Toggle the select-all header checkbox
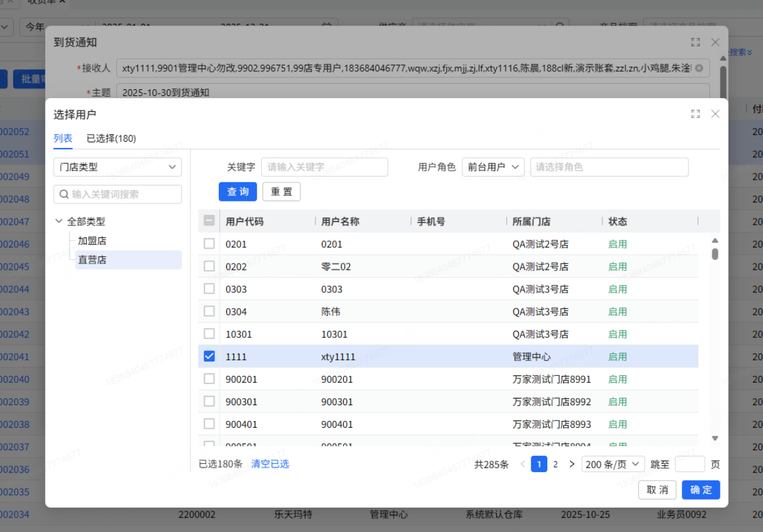 click(209, 220)
